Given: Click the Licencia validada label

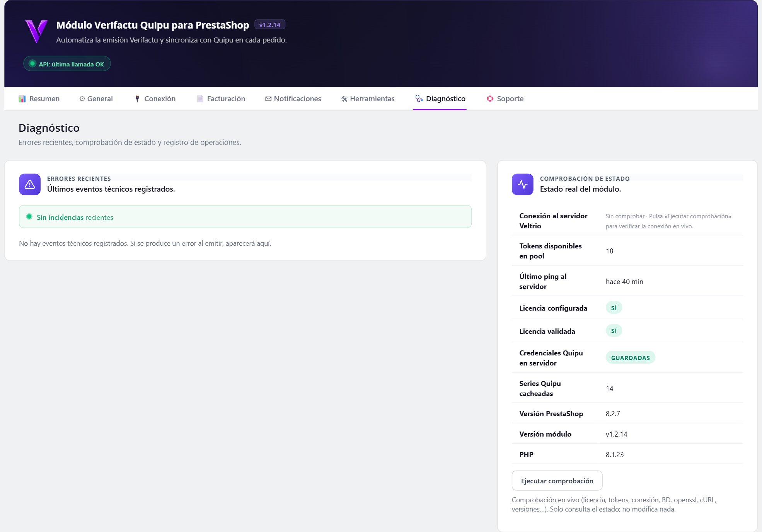Looking at the screenshot, I should pos(547,331).
